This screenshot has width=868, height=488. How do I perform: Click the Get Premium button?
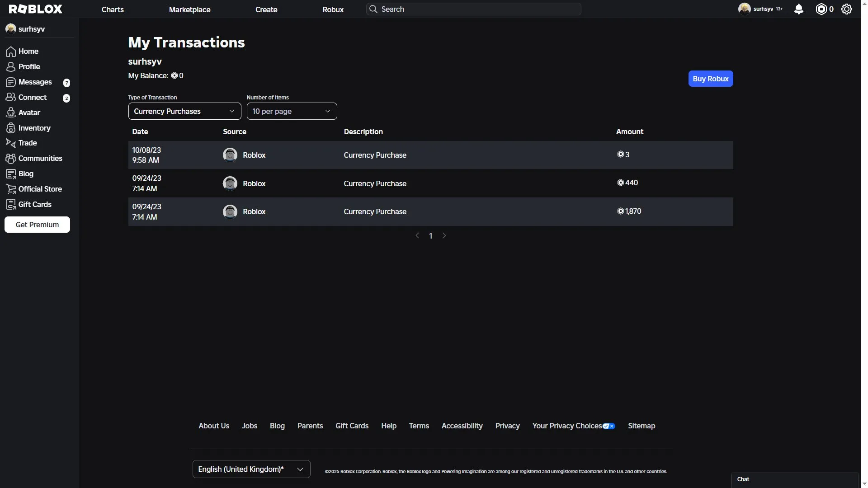click(37, 225)
